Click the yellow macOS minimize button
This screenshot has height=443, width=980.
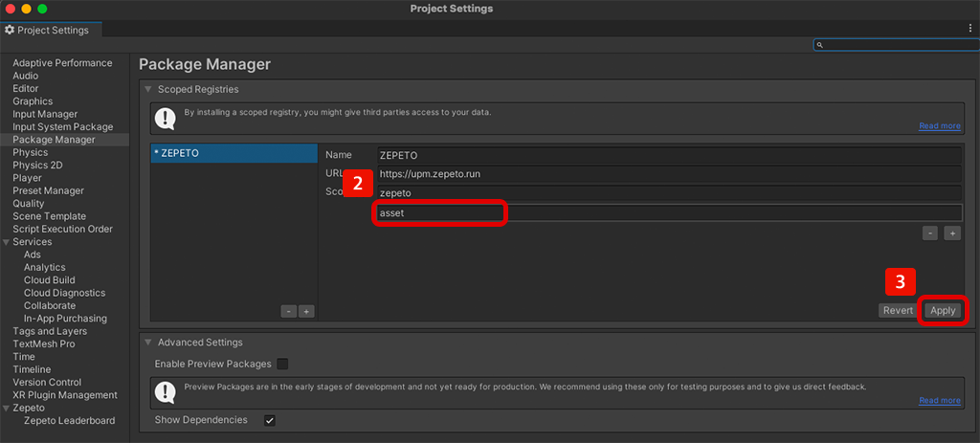pos(26,9)
